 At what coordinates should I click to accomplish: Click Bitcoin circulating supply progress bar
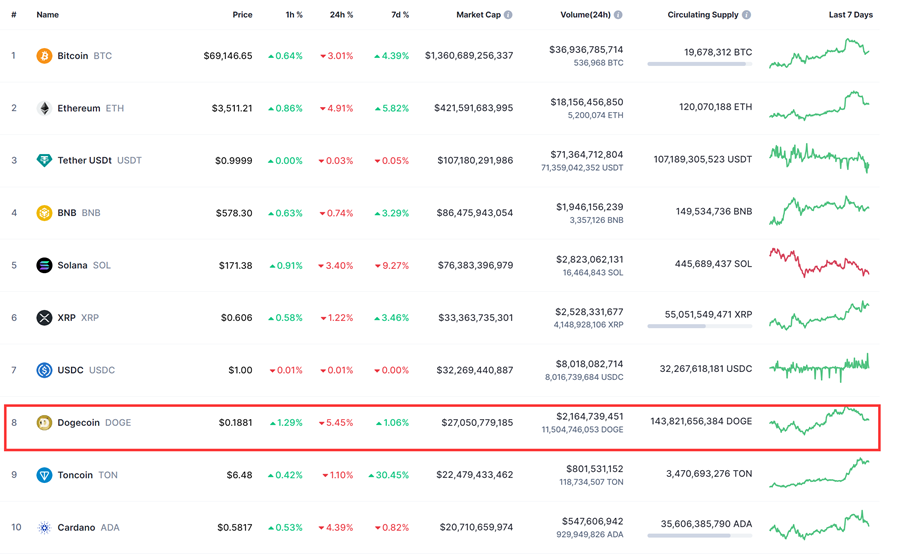click(x=700, y=64)
